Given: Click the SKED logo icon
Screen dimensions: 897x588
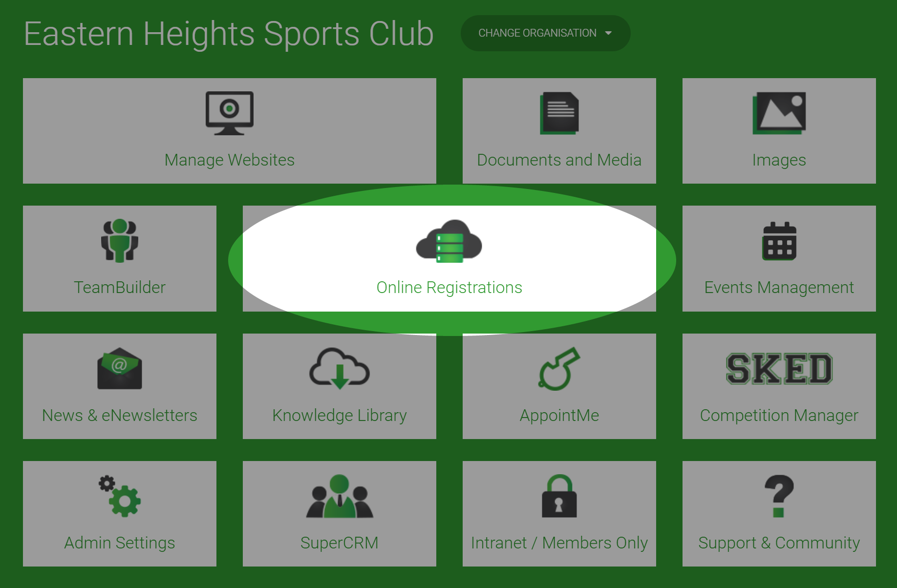Looking at the screenshot, I should pos(779,369).
